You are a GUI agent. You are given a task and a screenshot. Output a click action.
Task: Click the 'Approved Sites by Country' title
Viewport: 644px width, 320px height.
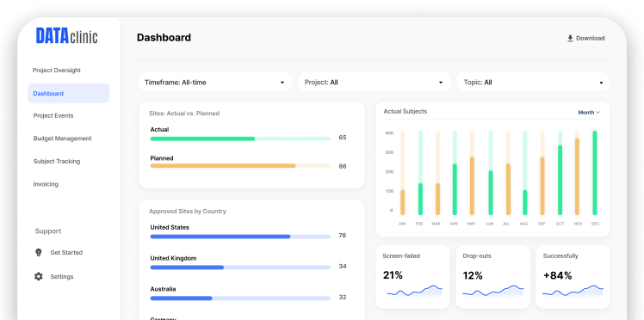click(x=188, y=212)
